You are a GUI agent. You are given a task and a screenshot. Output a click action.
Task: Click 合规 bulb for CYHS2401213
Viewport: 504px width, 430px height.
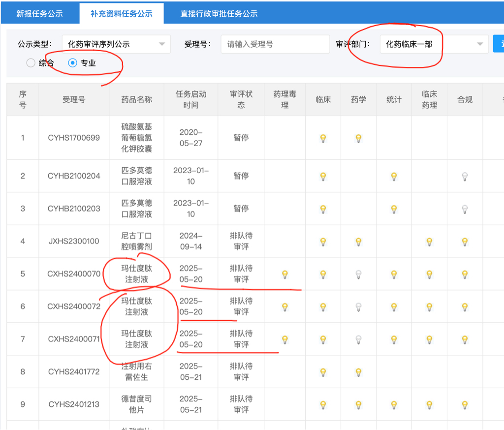(x=465, y=405)
